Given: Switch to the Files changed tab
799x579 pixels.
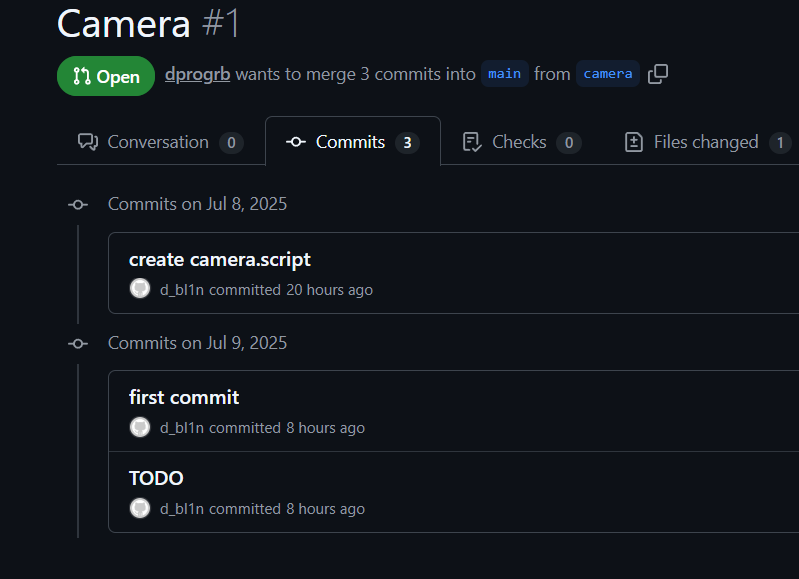Looking at the screenshot, I should point(708,142).
